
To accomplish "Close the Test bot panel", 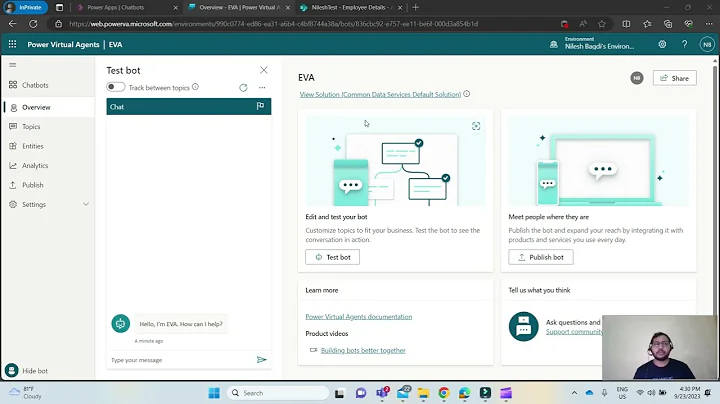I will tap(264, 70).
